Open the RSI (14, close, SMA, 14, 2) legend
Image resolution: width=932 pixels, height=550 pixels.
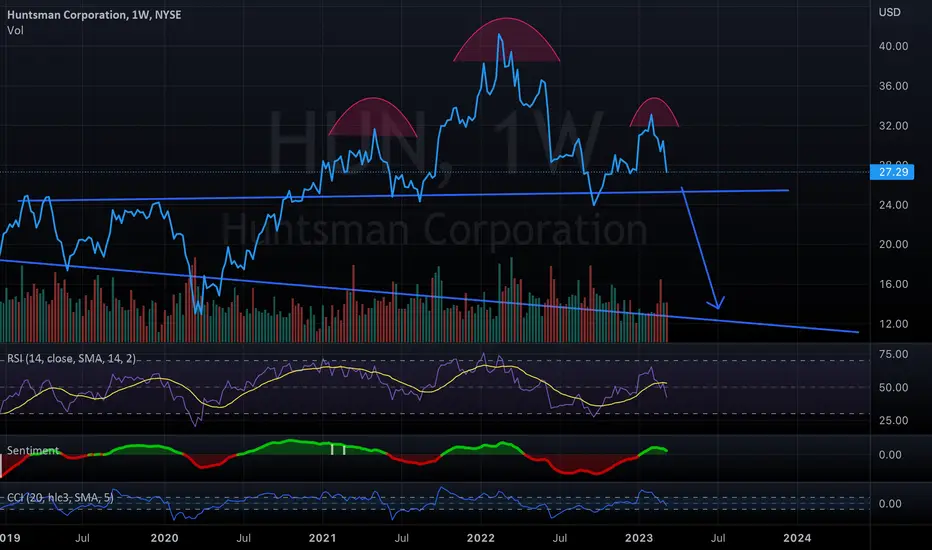71,359
